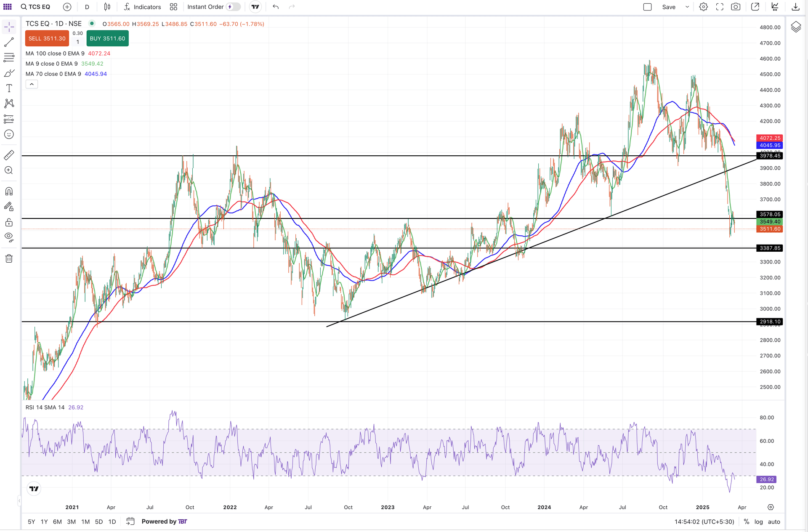Click the TradingView logo in RSI pane
The height and width of the screenshot is (532, 808).
tap(34, 489)
